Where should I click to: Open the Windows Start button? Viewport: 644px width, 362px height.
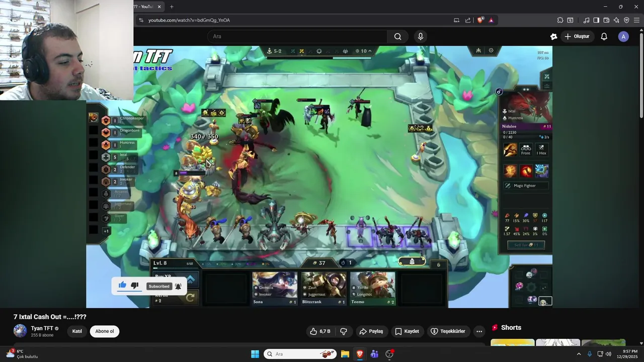click(x=255, y=354)
